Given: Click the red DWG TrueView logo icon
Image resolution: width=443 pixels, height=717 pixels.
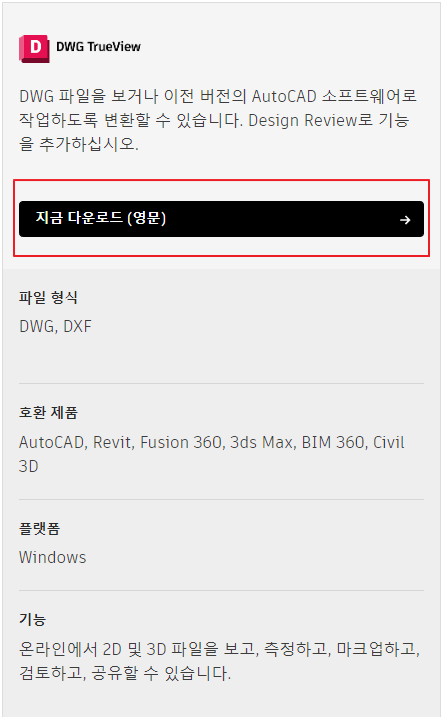Looking at the screenshot, I should (x=34, y=48).
